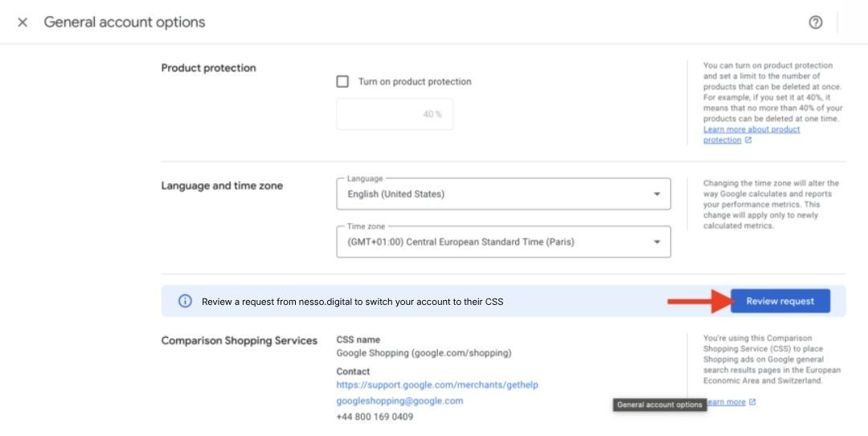Close the General account options panel
Viewport: 868px width, 436px height.
click(23, 23)
